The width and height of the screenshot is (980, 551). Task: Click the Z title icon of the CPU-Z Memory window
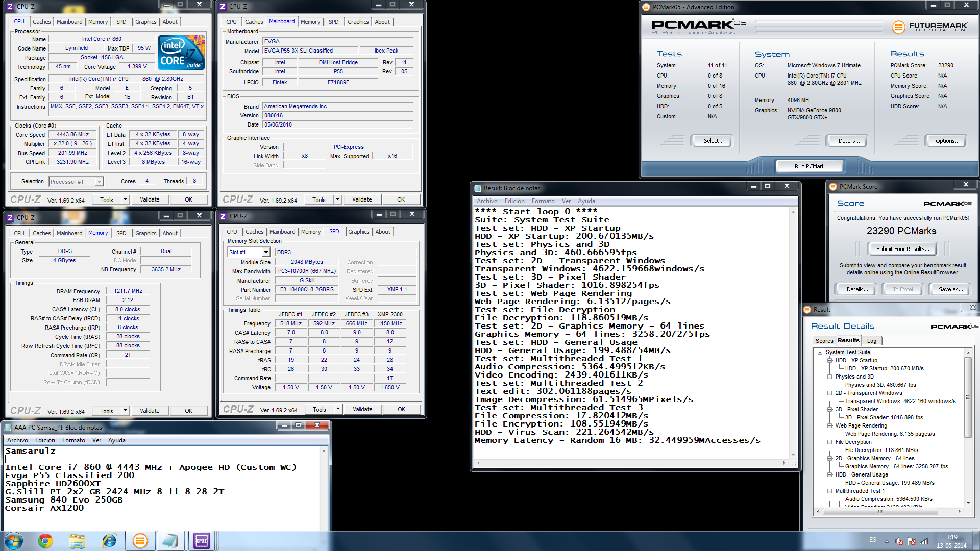point(10,218)
